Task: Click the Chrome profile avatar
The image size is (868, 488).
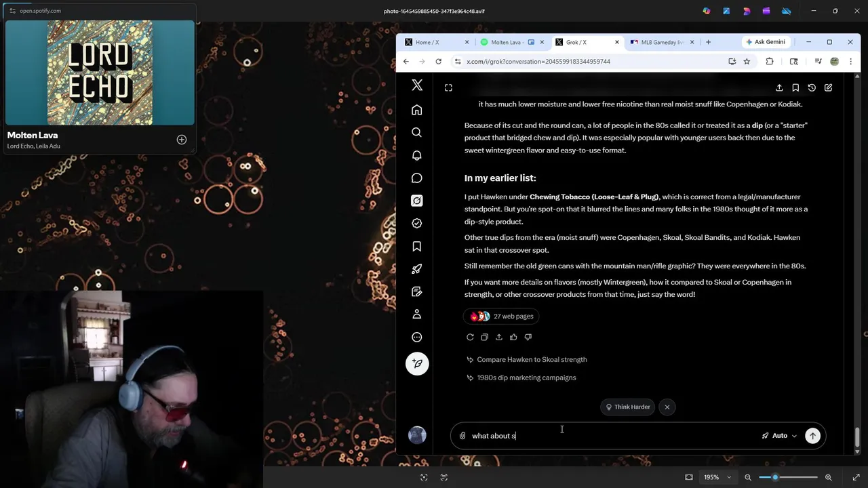Action: [834, 62]
